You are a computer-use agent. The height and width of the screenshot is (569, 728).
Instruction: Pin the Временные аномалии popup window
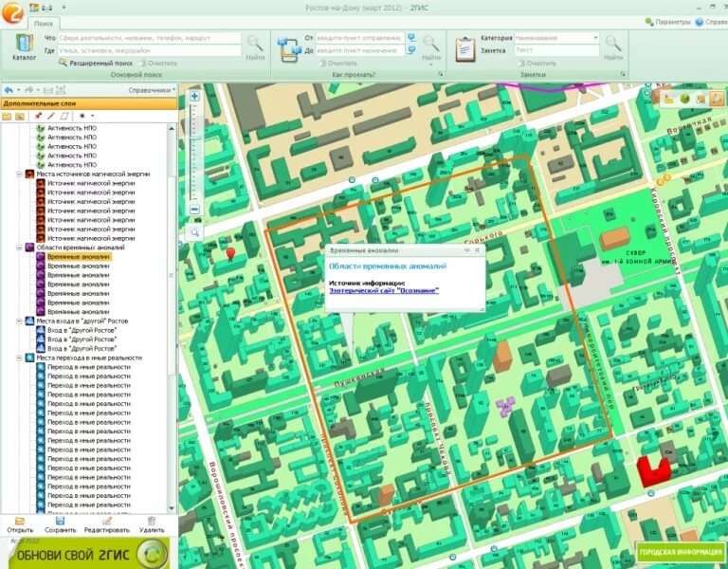pyautogui.click(x=467, y=250)
